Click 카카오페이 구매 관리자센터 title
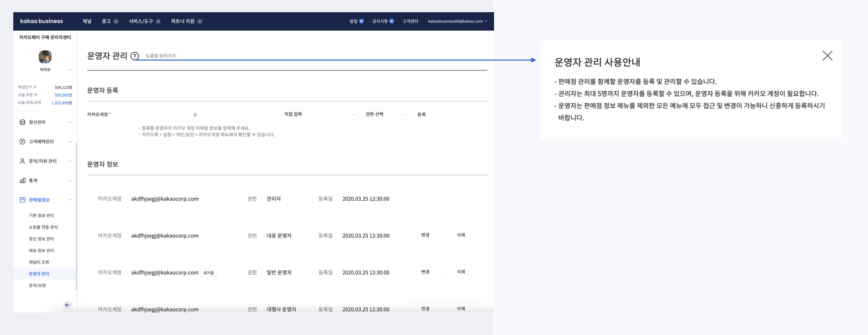The image size is (868, 335). [45, 37]
